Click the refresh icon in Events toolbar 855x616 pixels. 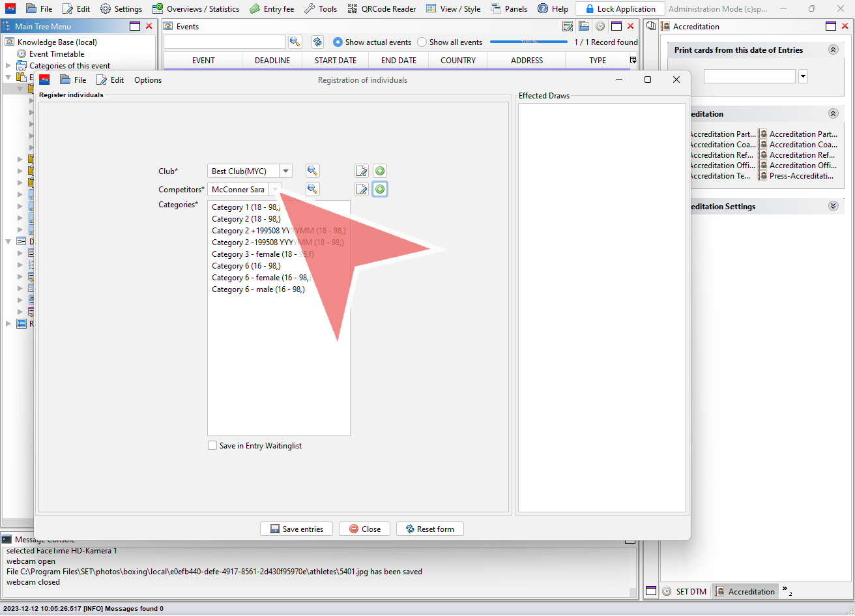pos(317,42)
